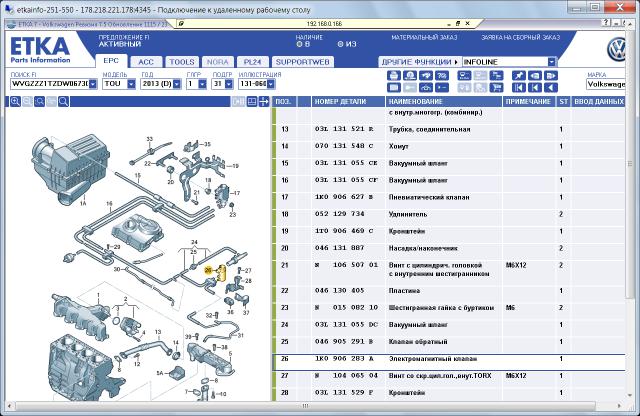Click the screen icon below print

point(393,87)
